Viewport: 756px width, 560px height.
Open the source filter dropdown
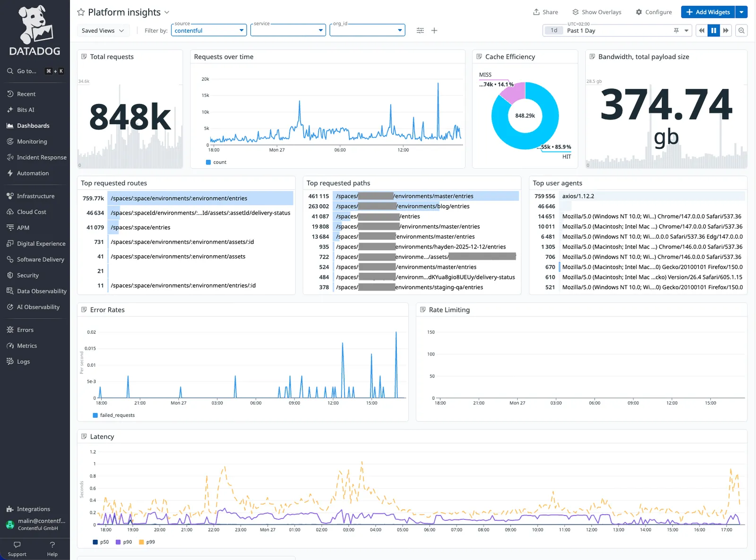(209, 30)
